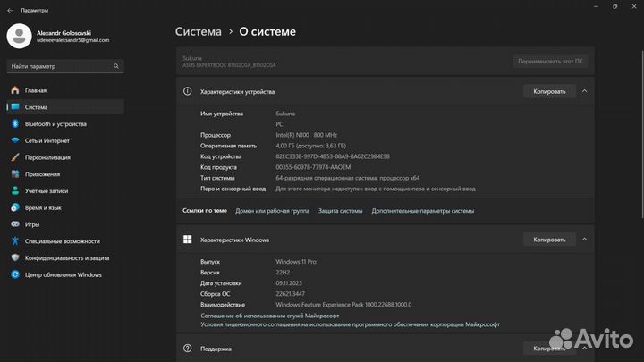
Task: Click the info icon beside Характеристики устройства
Action: point(187,91)
